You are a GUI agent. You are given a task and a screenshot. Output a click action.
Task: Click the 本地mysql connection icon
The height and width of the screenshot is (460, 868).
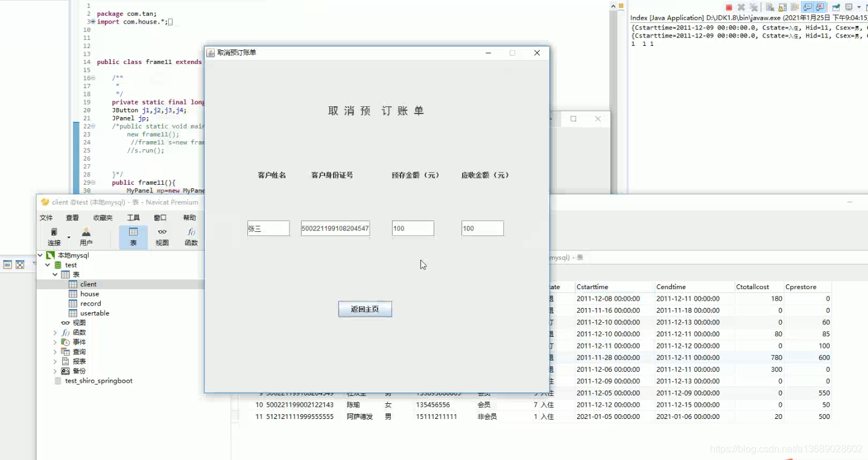(x=51, y=255)
